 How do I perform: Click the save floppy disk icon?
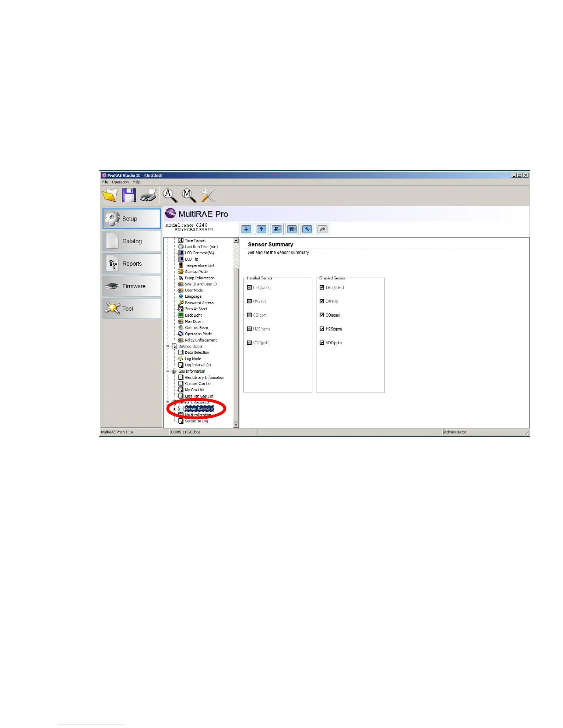(x=129, y=195)
